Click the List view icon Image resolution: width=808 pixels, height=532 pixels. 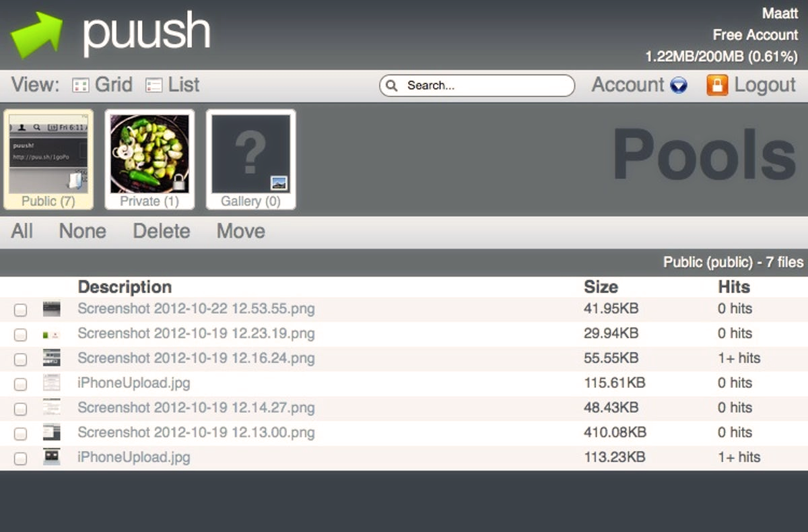(154, 86)
